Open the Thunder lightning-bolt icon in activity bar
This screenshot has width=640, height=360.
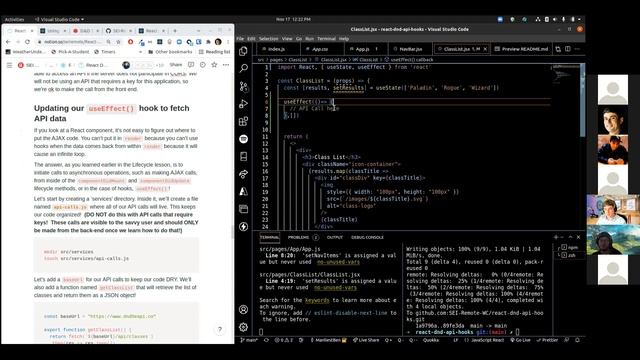coord(244,227)
